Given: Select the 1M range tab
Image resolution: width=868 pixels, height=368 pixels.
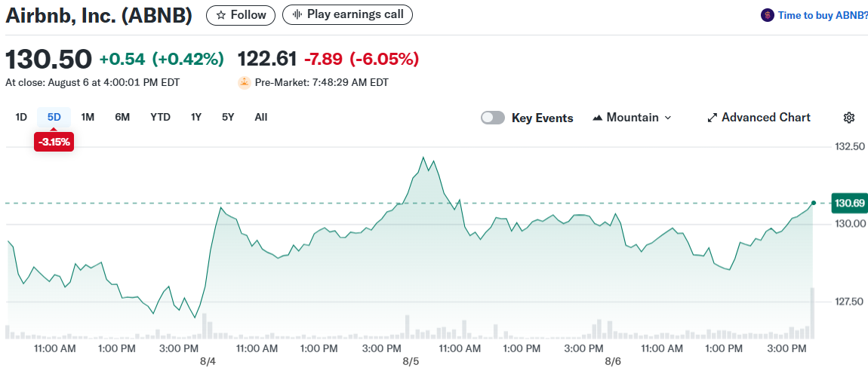Looking at the screenshot, I should [88, 118].
